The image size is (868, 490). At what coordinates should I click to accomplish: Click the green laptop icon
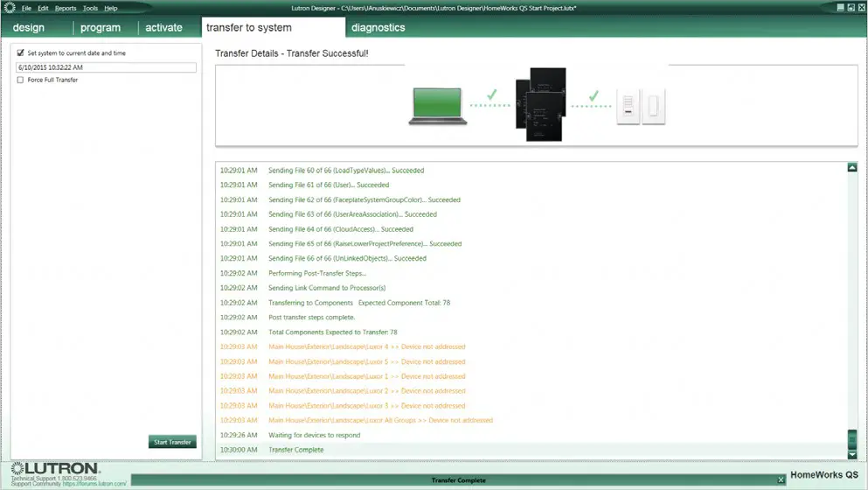click(x=438, y=106)
